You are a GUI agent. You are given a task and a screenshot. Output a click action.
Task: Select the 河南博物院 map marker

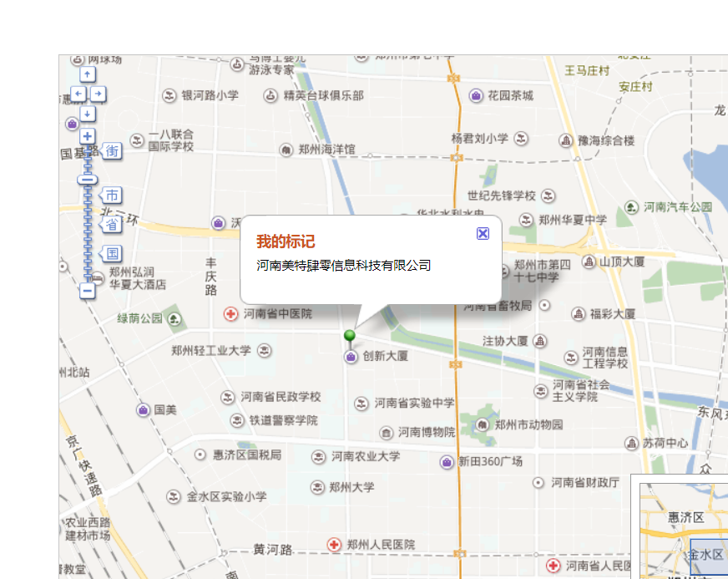(x=386, y=433)
